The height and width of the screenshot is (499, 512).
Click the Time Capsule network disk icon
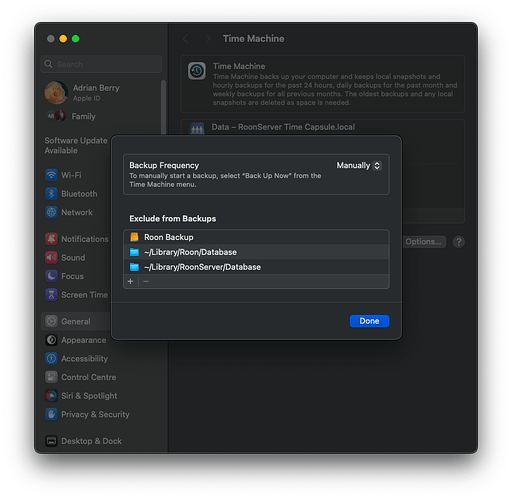tap(197, 128)
